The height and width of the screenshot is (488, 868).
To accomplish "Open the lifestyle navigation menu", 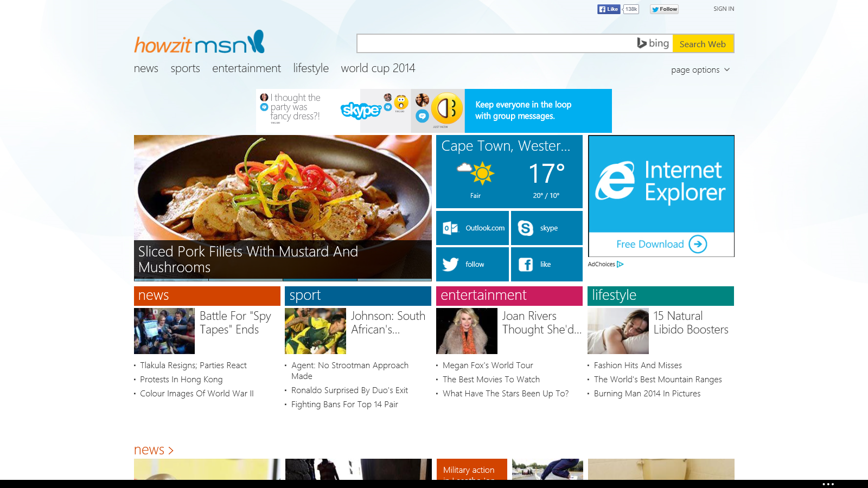I will (x=311, y=68).
